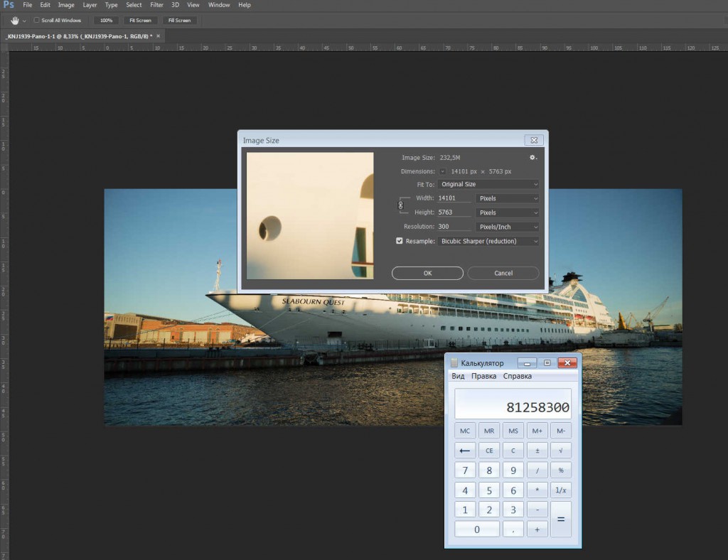The image size is (728, 560).
Task: Toggle the constrain proportions chain link icon
Action: click(400, 205)
